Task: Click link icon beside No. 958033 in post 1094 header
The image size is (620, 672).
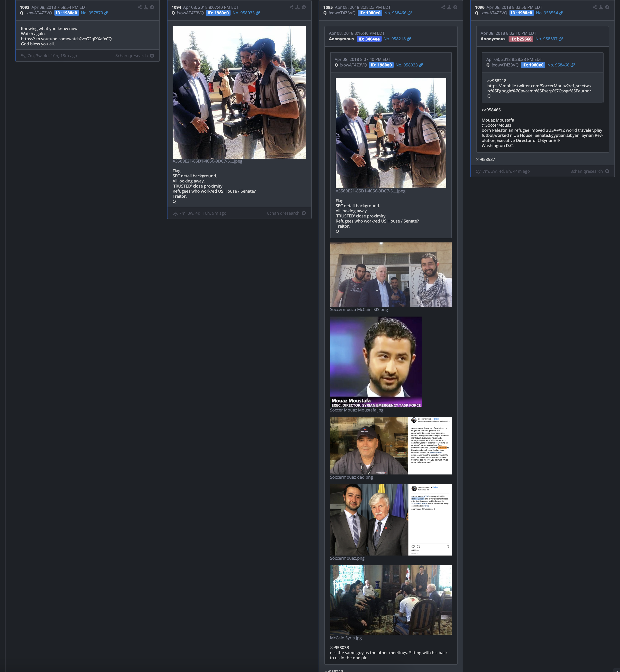Action: (x=258, y=13)
